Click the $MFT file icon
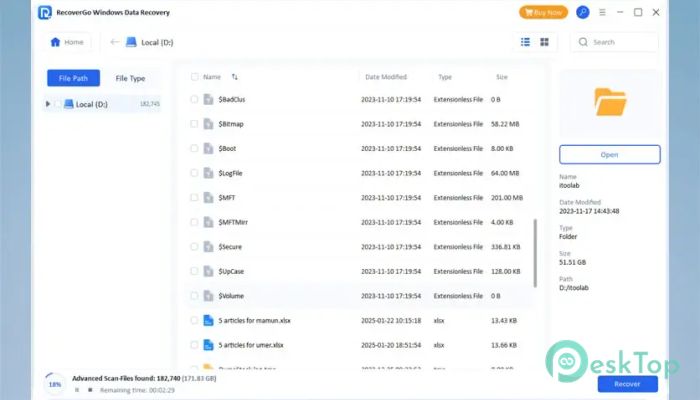The image size is (700, 400). pyautogui.click(x=208, y=197)
